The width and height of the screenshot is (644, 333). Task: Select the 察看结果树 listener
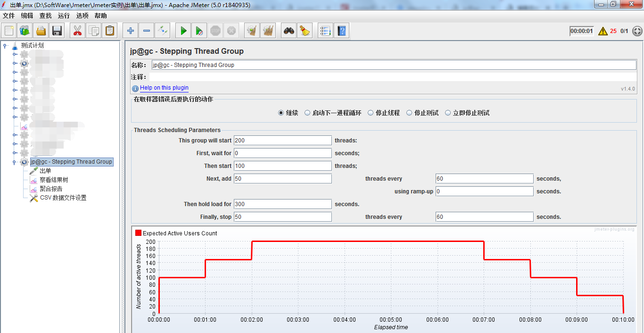54,180
